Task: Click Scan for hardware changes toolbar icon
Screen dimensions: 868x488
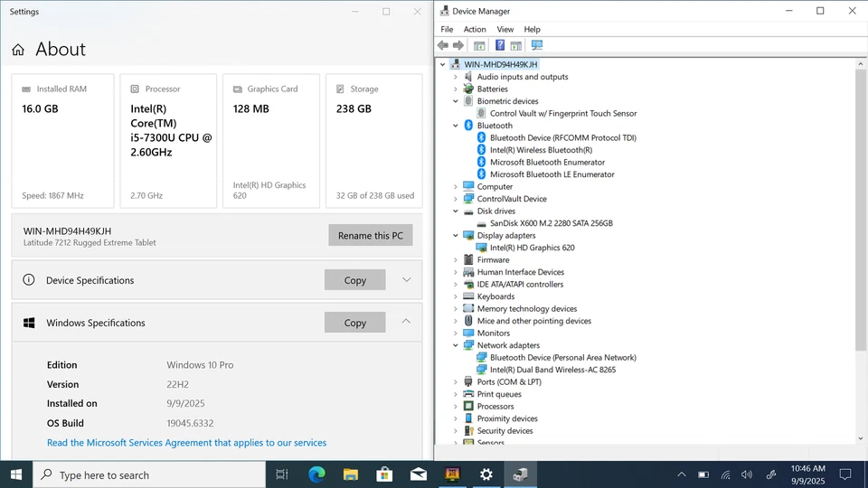Action: (x=536, y=45)
